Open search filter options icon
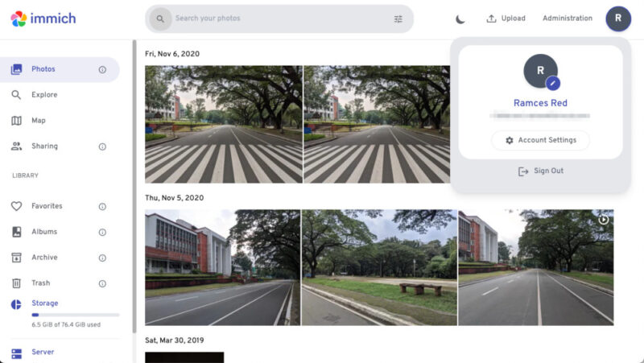Viewport: 644px width, 363px height. point(398,19)
